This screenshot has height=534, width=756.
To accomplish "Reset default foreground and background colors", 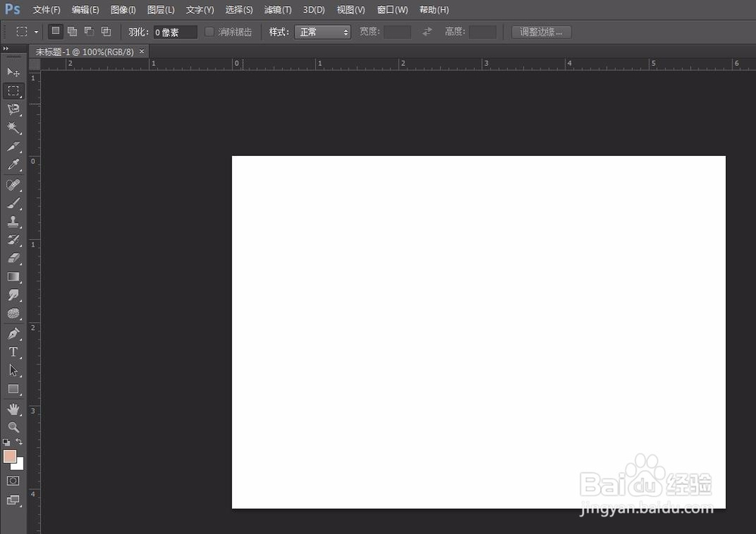I will coord(6,442).
